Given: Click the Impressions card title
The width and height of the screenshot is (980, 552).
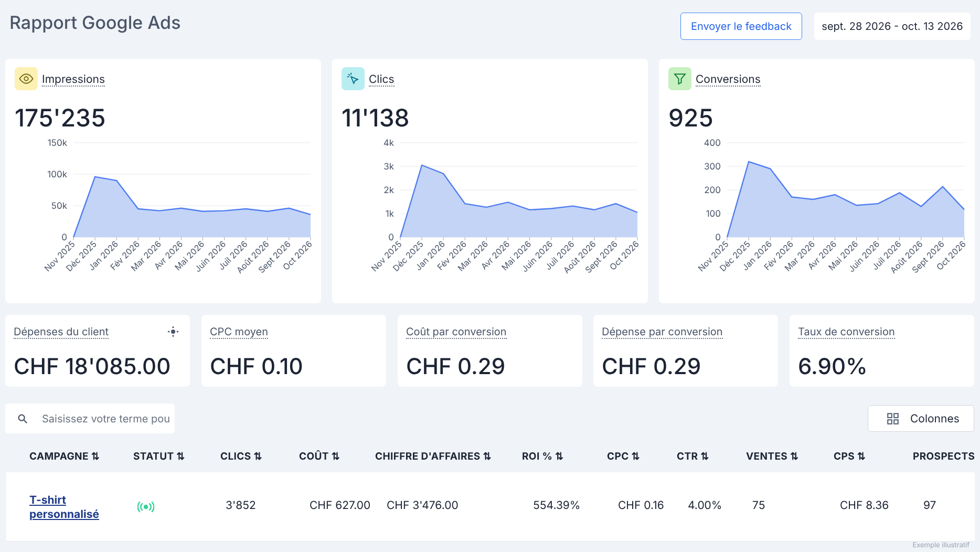Looking at the screenshot, I should pyautogui.click(x=73, y=79).
